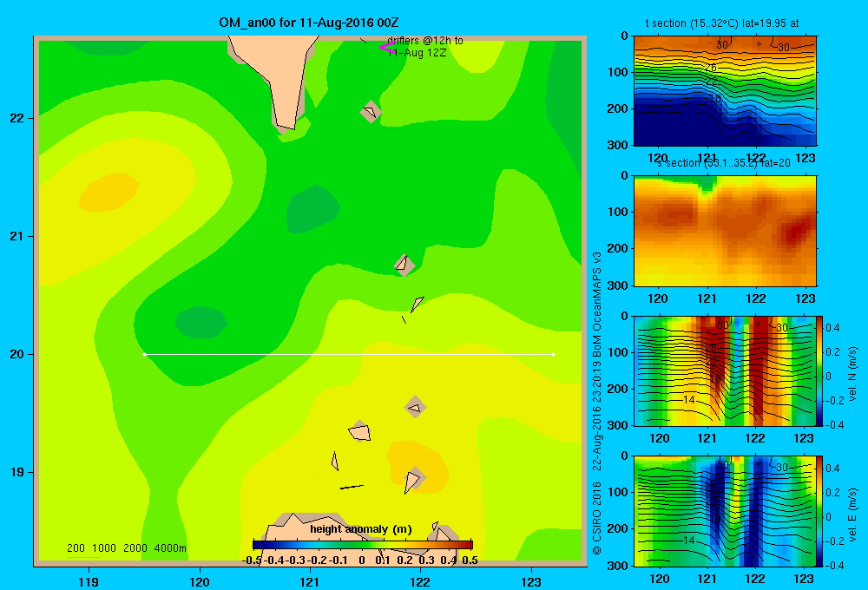Click the 'vel. E (m/s)' axis label

coord(852,515)
